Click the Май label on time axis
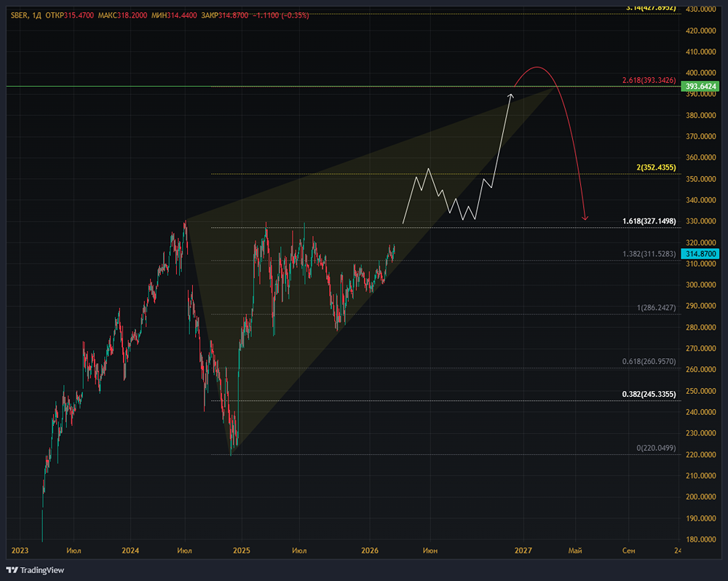This screenshot has height=581, width=728. [575, 550]
